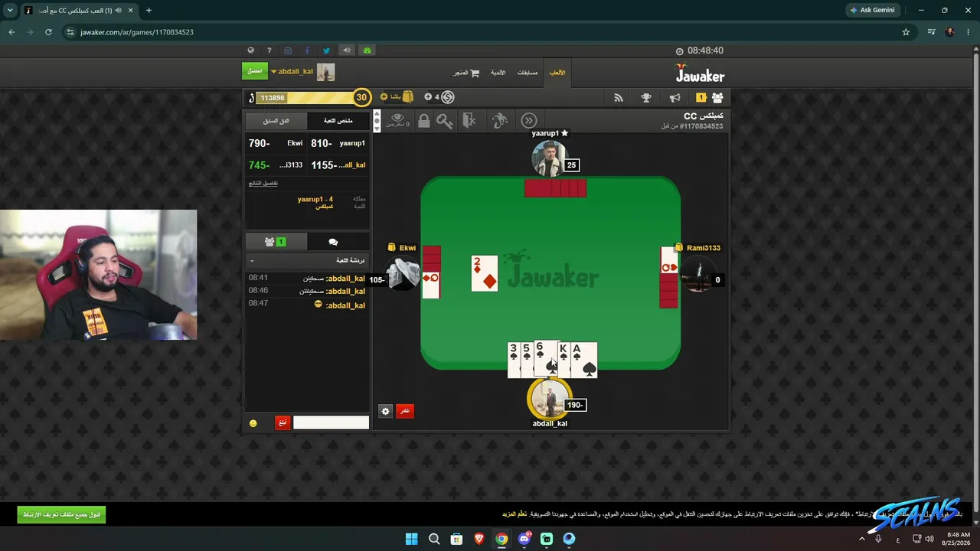Screen dimensions: 980x551
Task: Switch to the game summary tab
Action: [338, 121]
